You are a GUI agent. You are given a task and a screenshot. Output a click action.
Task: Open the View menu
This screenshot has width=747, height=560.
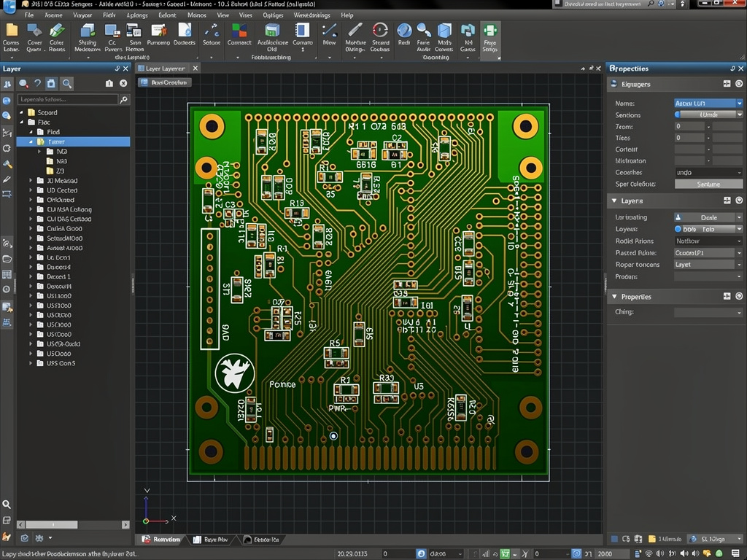222,15
